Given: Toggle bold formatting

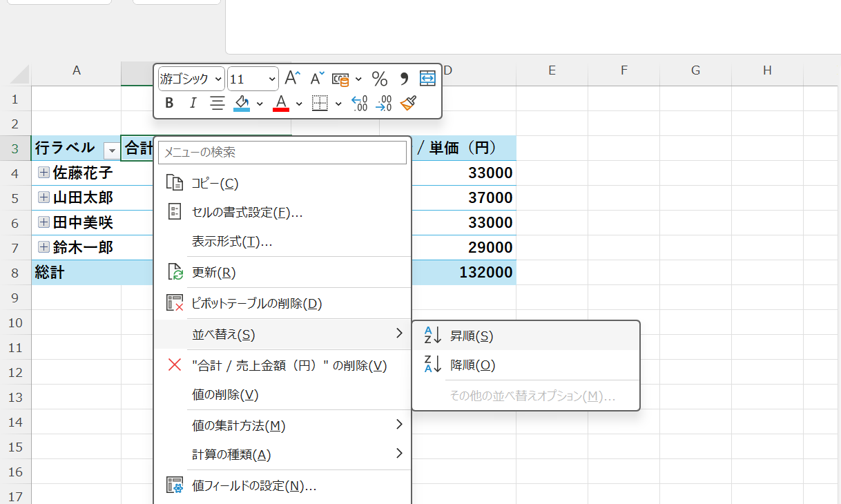Looking at the screenshot, I should pos(168,103).
